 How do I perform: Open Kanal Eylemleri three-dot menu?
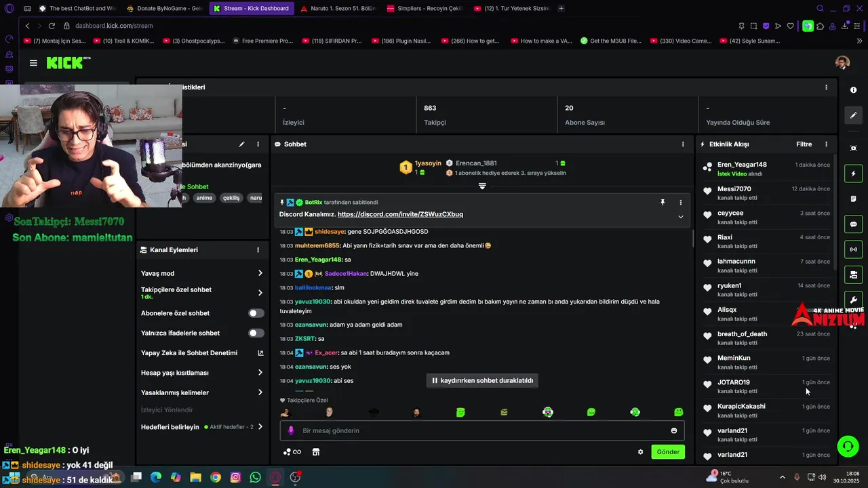click(x=258, y=250)
